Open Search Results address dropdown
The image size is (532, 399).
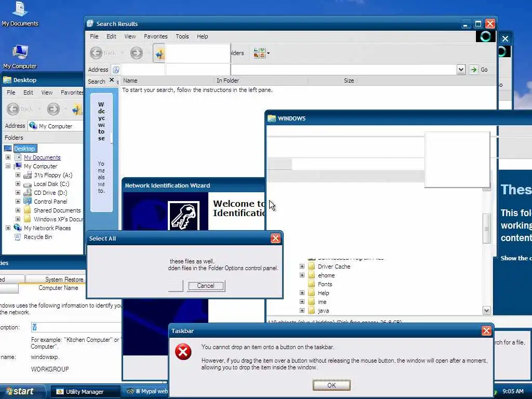point(461,70)
